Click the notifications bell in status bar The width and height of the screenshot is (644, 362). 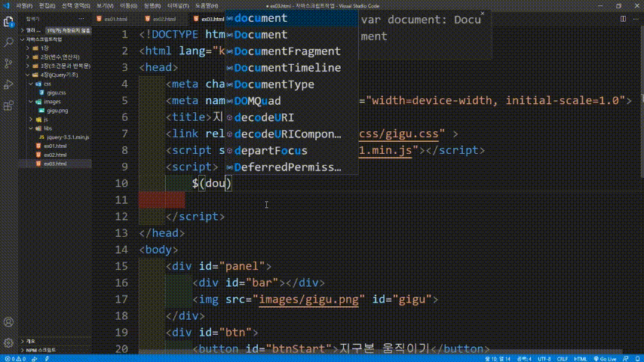coord(637,359)
